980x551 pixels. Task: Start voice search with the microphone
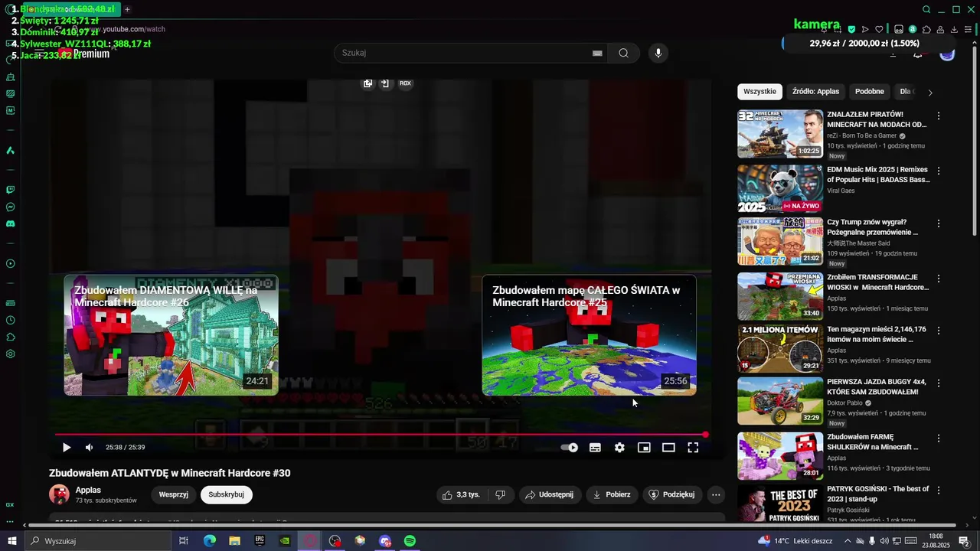(658, 53)
